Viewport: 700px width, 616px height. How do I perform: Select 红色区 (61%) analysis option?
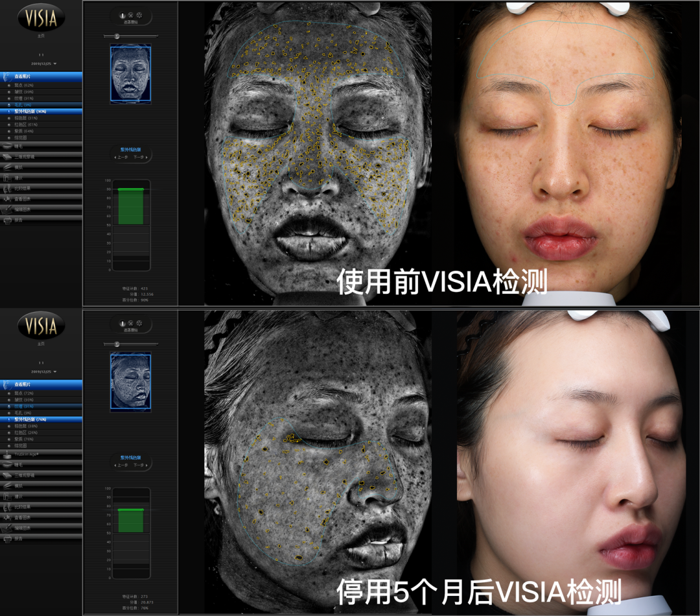click(x=41, y=124)
